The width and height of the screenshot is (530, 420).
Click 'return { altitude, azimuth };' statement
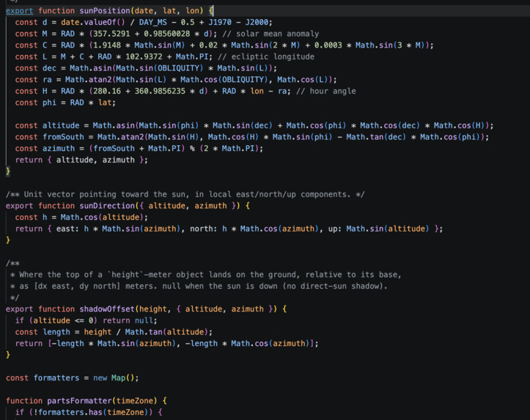tap(81, 161)
